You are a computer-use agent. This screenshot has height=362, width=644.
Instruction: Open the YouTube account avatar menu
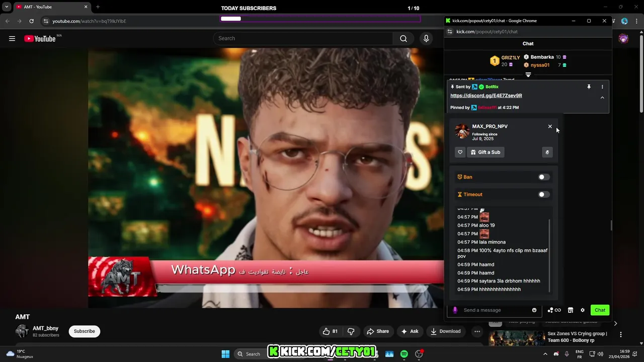623,39
